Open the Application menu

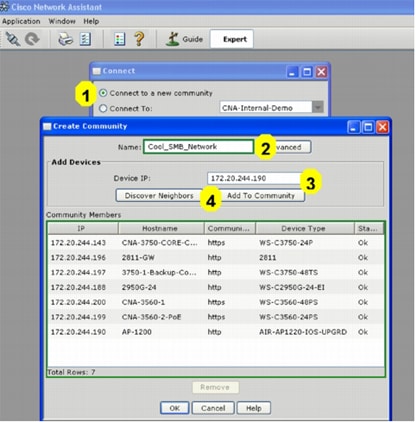tap(21, 21)
